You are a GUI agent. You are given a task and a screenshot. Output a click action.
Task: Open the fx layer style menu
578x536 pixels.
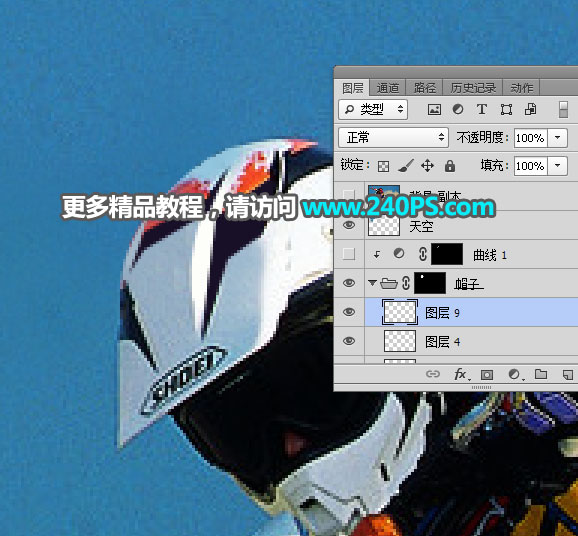[x=461, y=375]
